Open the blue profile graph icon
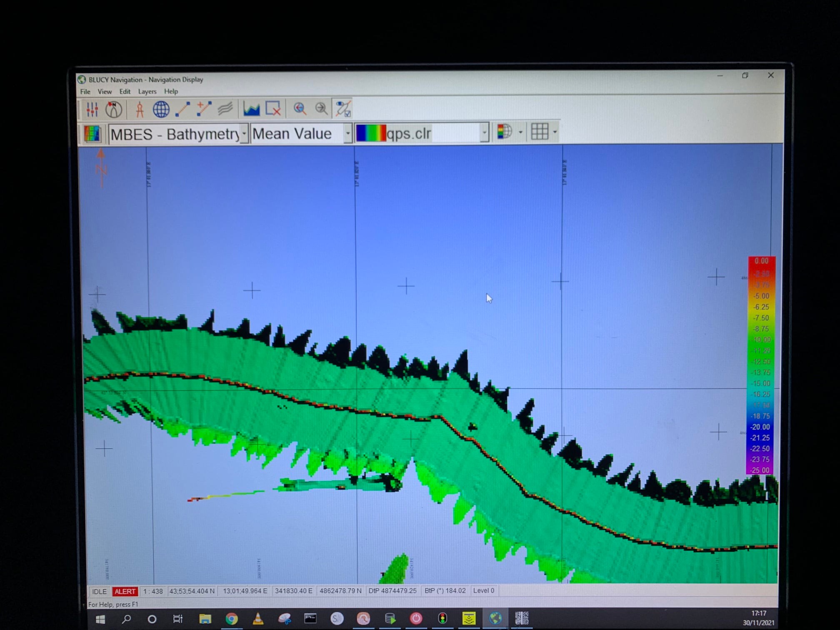Viewport: 840px width, 630px height. pyautogui.click(x=251, y=109)
